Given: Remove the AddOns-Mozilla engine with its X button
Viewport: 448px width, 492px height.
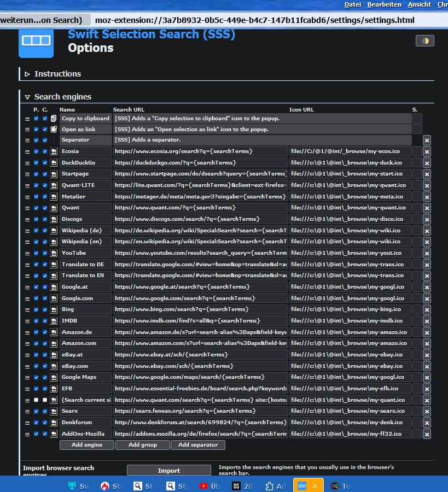Looking at the screenshot, I should click(427, 434).
